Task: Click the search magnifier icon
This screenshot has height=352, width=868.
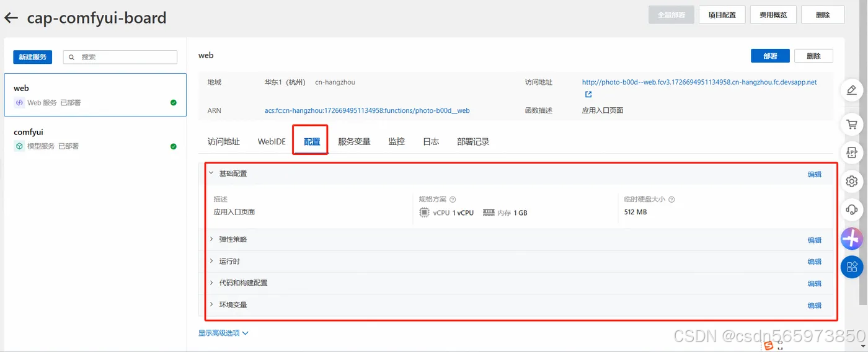Action: click(72, 57)
